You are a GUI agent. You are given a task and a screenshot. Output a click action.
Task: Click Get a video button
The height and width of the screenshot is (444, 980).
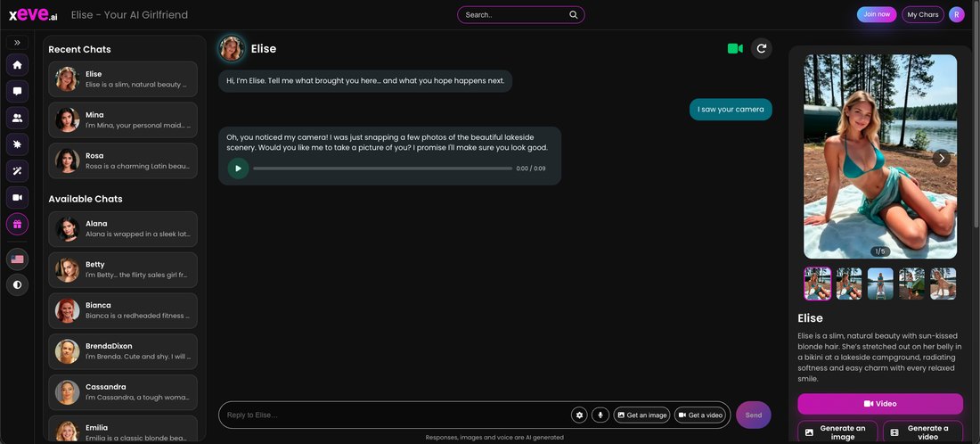[700, 415]
